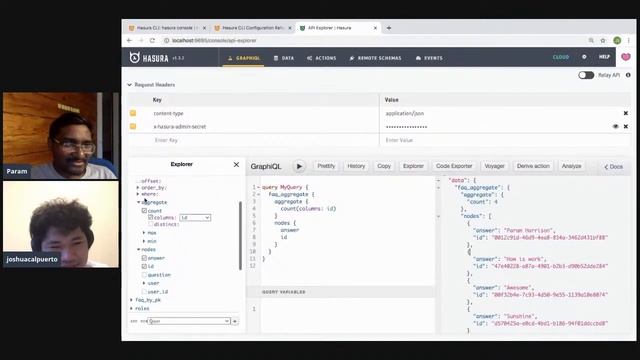Open the HELP menu
This screenshot has width=640, height=360.
coord(604,57)
